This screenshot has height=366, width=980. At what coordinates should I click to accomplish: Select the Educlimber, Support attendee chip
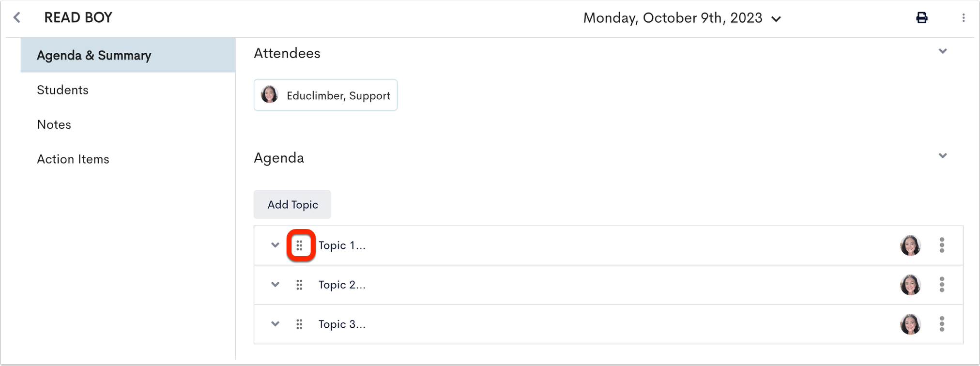[x=325, y=95]
